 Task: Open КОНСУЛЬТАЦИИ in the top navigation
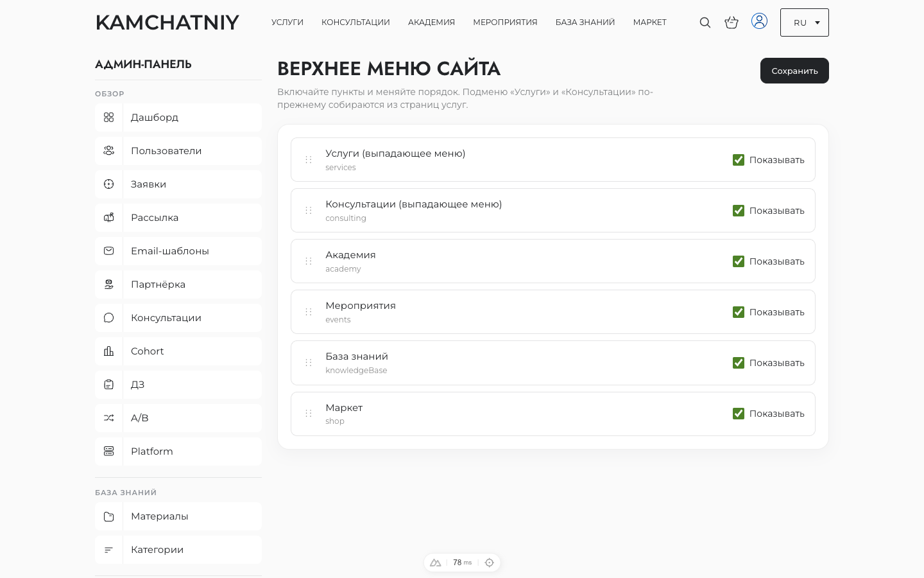355,22
